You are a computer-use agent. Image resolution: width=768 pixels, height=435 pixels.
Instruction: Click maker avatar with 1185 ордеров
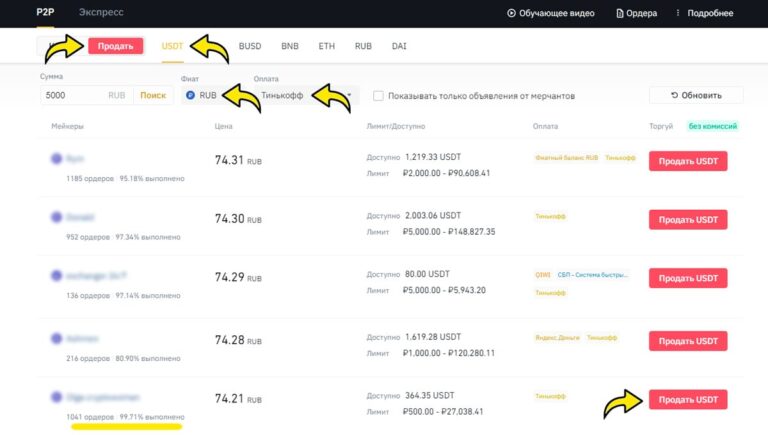pos(56,158)
